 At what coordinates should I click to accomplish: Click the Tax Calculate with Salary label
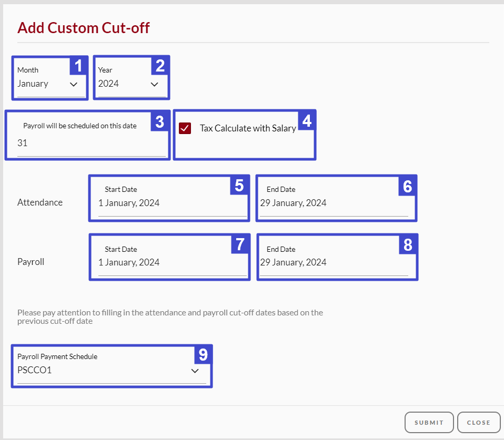tap(248, 128)
